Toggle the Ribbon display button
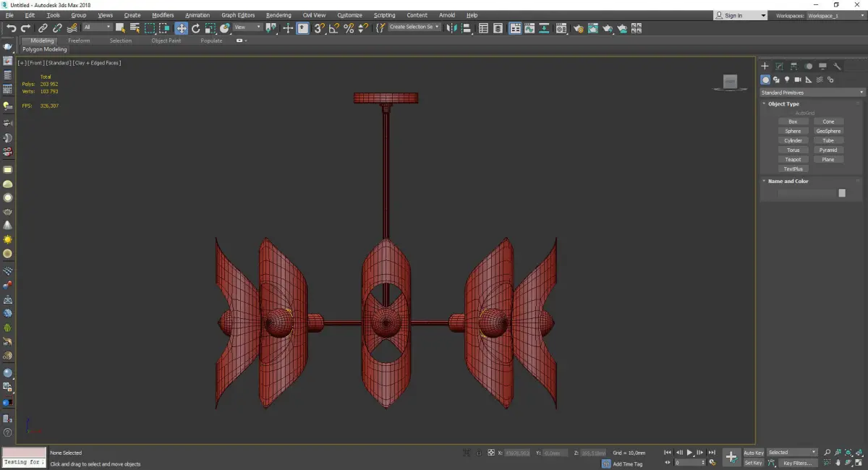 point(514,28)
